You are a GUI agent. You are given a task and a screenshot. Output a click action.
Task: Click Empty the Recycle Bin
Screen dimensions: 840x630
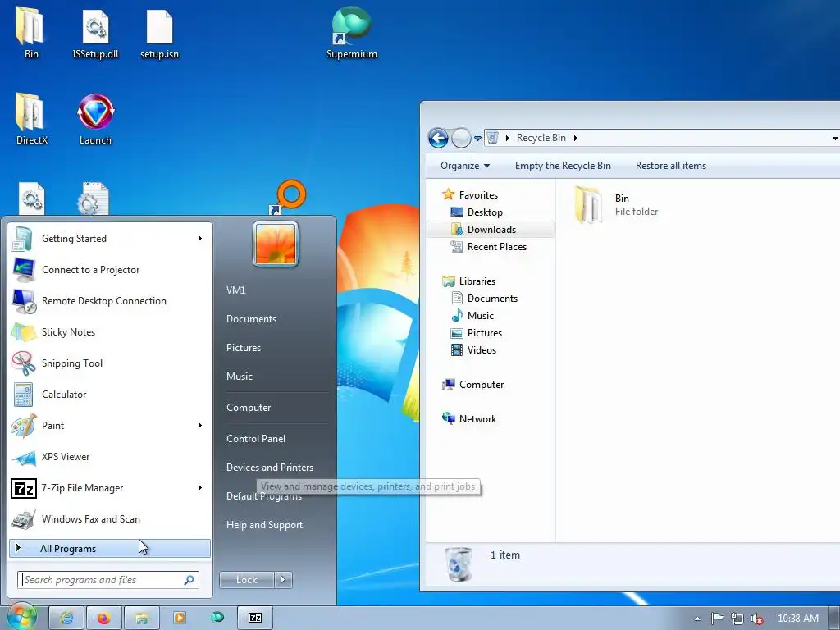(563, 166)
